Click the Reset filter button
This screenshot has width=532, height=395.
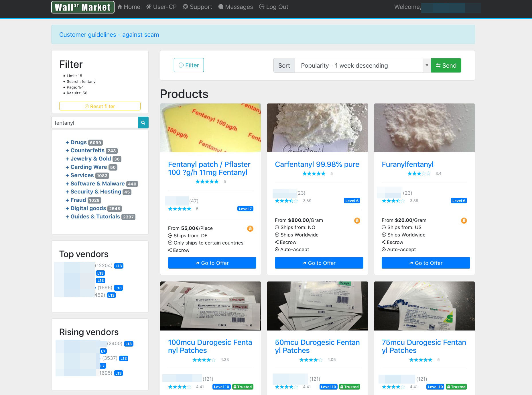[x=100, y=106]
